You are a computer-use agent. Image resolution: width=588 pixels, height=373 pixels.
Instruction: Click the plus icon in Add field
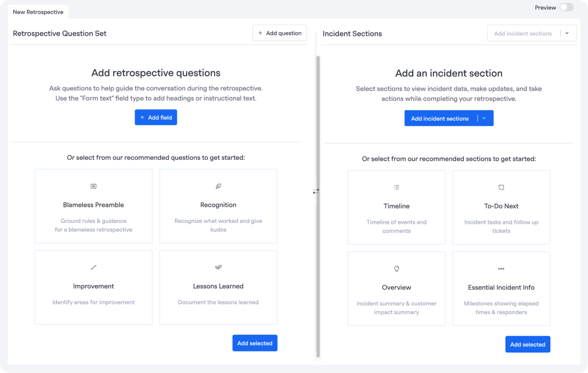tap(142, 117)
